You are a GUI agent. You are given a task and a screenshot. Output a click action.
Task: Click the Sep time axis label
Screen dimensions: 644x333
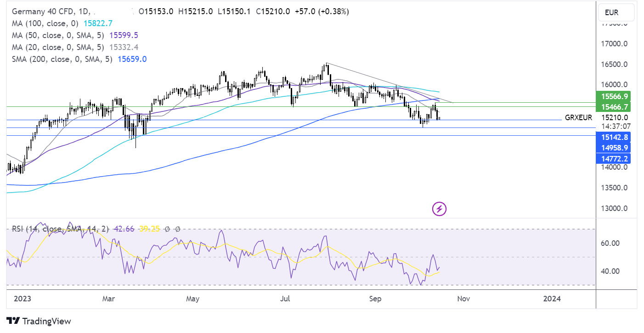point(375,299)
